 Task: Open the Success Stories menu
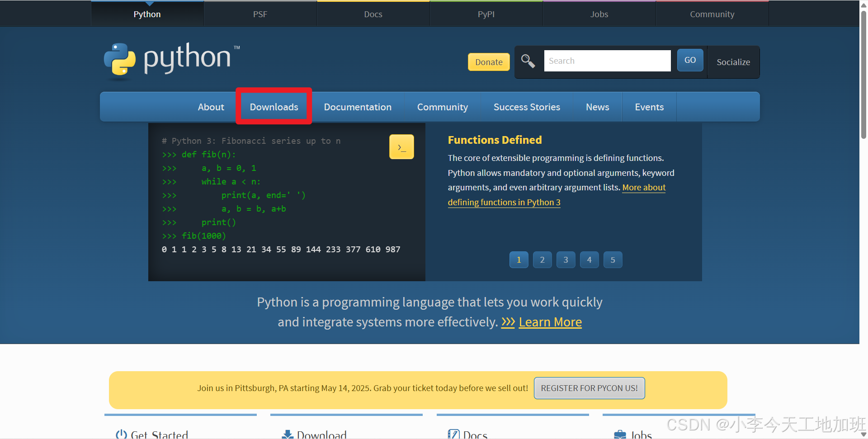pyautogui.click(x=527, y=107)
